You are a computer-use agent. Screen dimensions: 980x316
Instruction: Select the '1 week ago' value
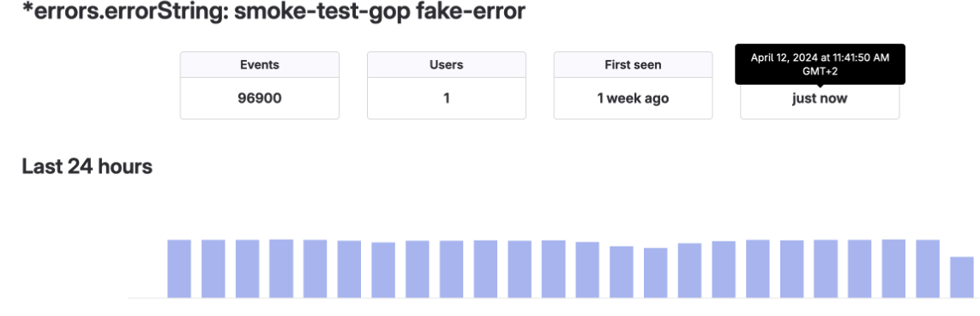coord(633,98)
